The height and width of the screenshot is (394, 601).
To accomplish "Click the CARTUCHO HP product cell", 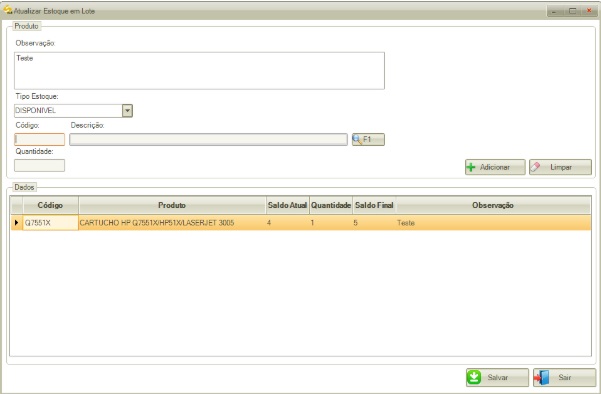I will [172, 223].
